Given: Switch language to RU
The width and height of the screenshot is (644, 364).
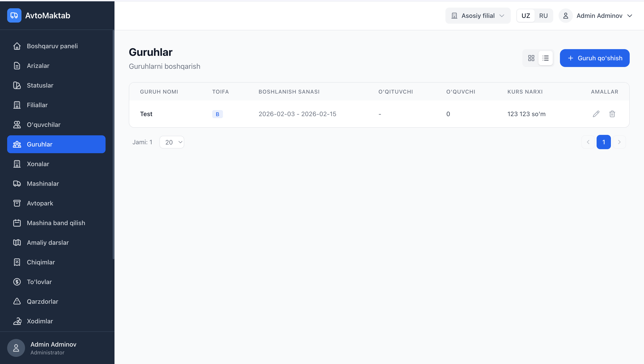Looking at the screenshot, I should point(543,16).
